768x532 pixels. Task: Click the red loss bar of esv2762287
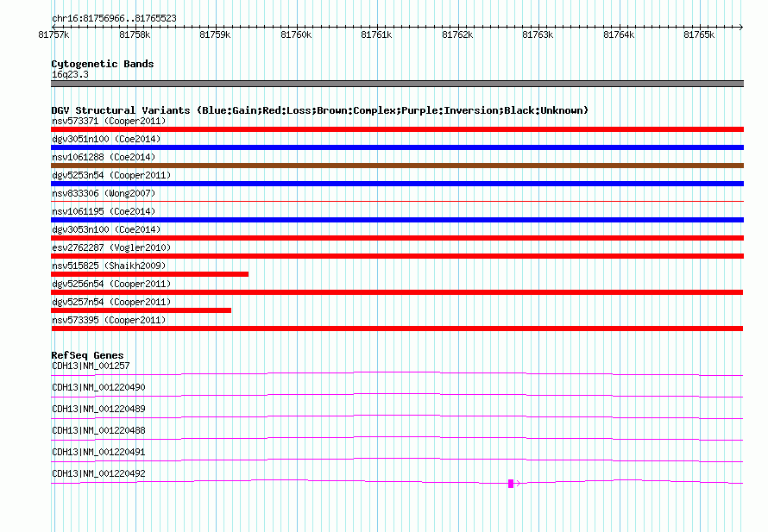point(397,256)
